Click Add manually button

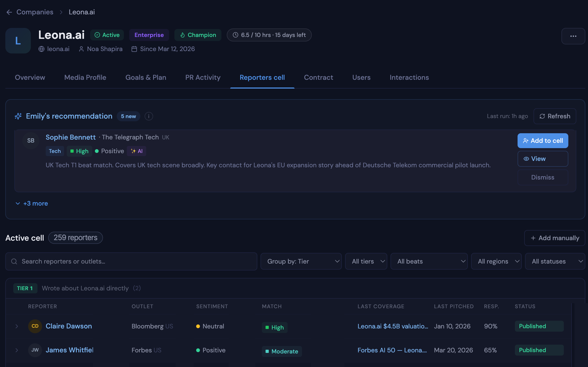coord(555,238)
